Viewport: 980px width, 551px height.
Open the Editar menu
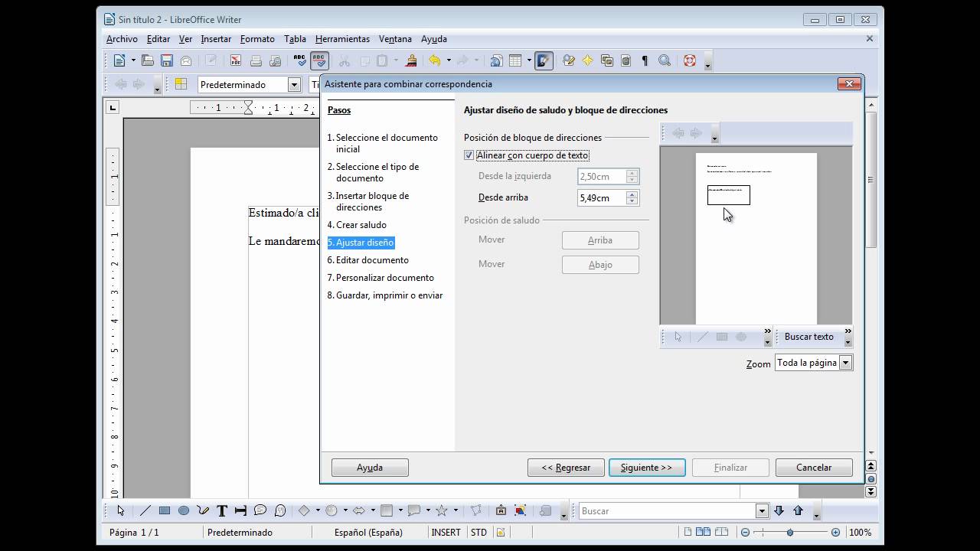[x=158, y=39]
